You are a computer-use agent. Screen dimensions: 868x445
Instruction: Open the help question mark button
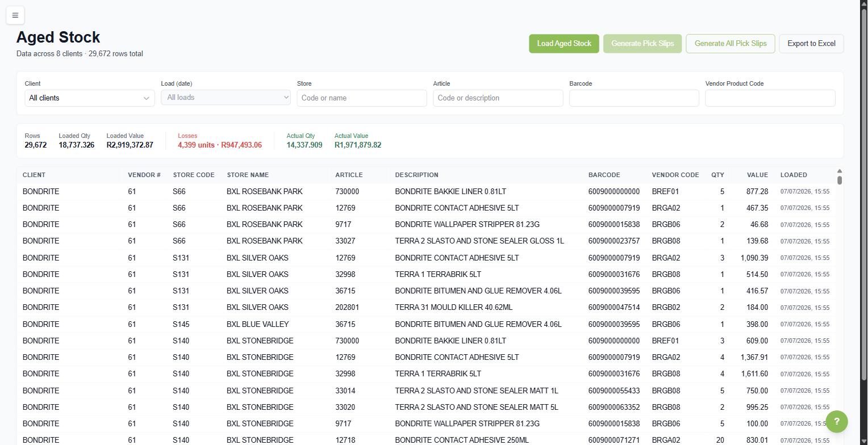point(836,422)
